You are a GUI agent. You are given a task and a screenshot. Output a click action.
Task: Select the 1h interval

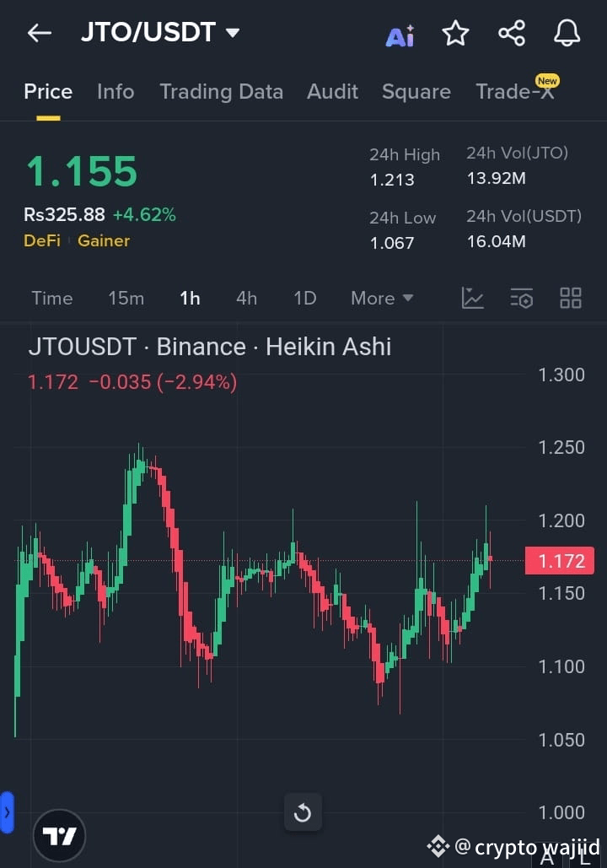(x=190, y=299)
